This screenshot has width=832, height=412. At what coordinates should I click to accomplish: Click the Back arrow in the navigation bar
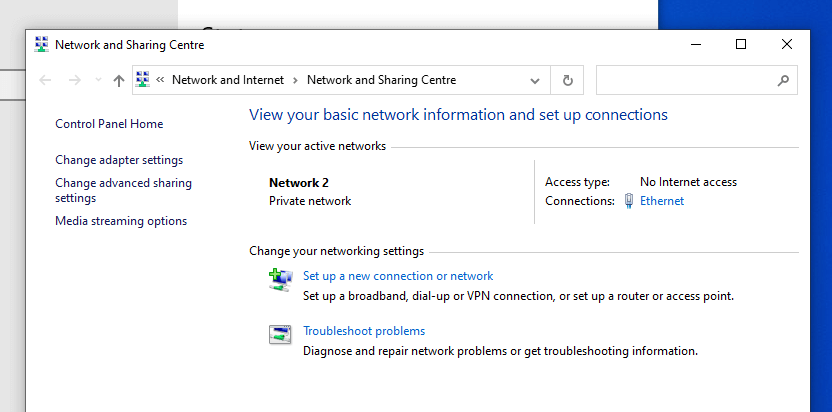(44, 80)
